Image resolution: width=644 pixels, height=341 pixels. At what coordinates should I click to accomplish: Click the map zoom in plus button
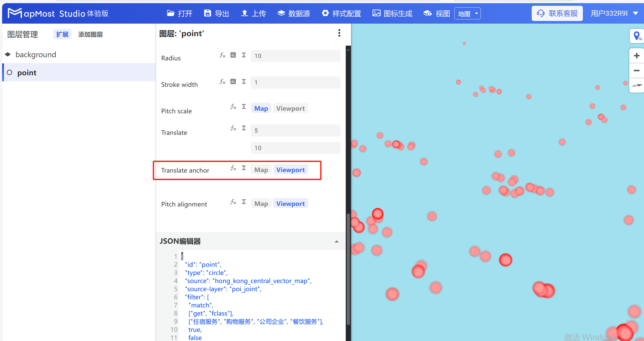[636, 56]
